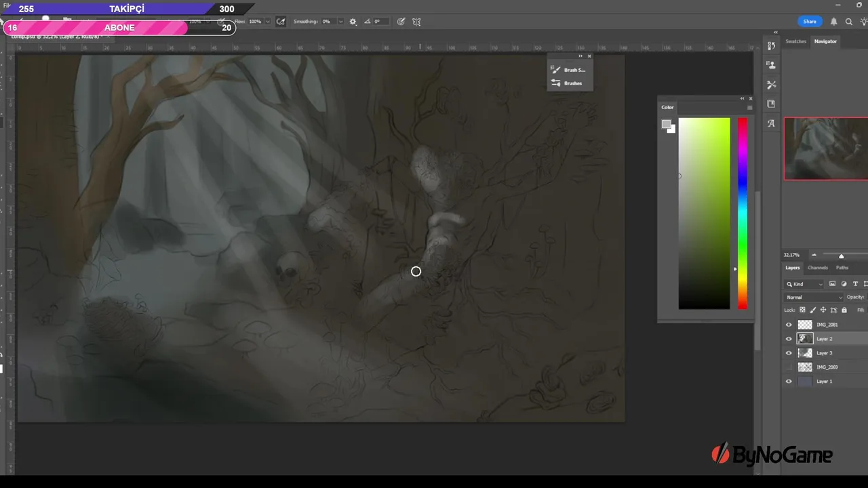Image resolution: width=868 pixels, height=488 pixels.
Task: Click the search magnifier icon
Action: (849, 22)
